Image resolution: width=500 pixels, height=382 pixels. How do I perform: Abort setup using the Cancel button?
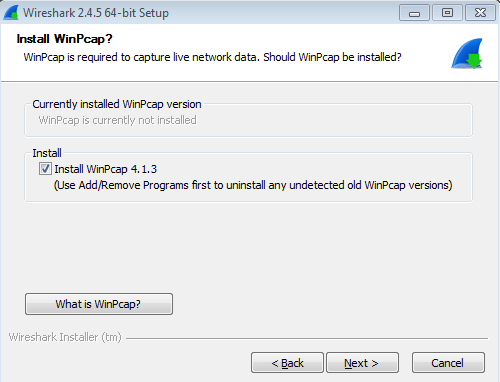click(448, 363)
